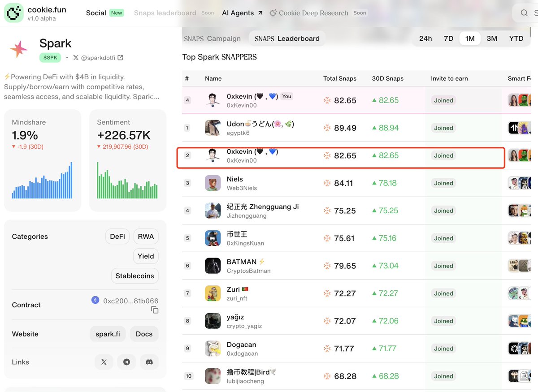The height and width of the screenshot is (392, 538).
Task: Click crypto_yagiz's avatar
Action: 213,321
